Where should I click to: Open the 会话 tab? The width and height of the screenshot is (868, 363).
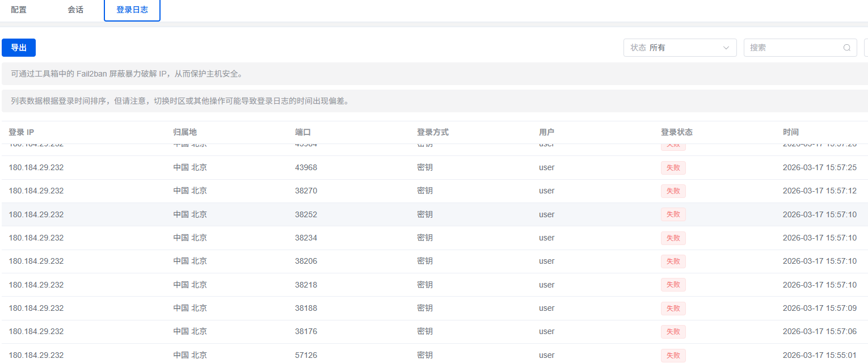(75, 10)
